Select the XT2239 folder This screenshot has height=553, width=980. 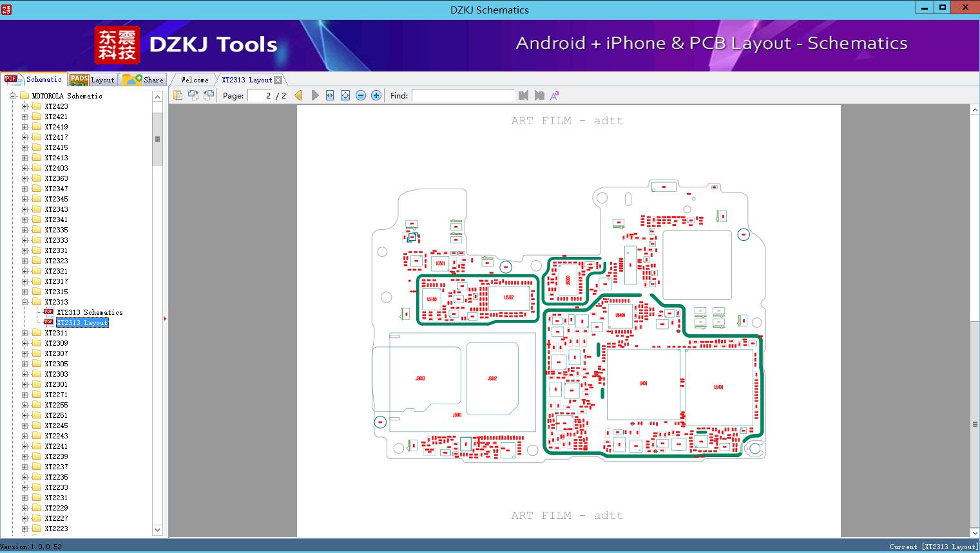point(56,456)
